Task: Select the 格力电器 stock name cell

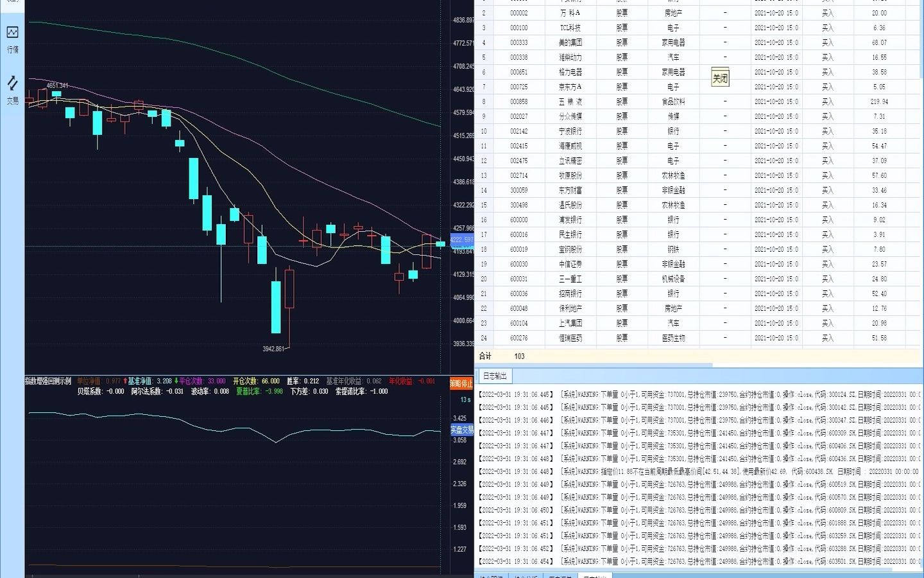Action: click(570, 72)
